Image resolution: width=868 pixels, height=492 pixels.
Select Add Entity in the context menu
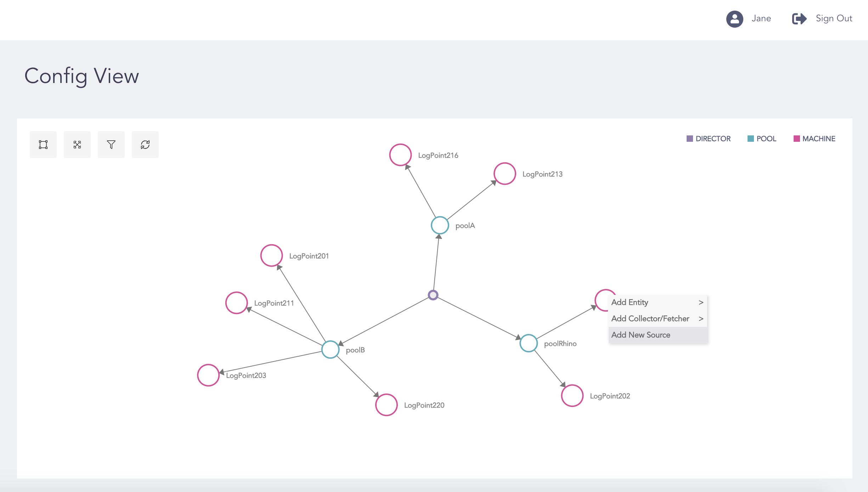(x=630, y=302)
